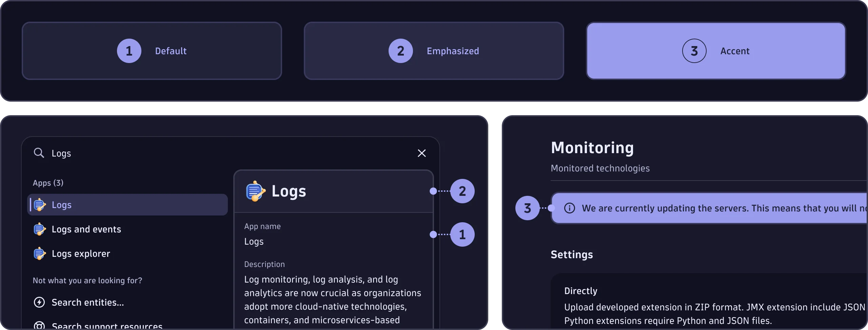The width and height of the screenshot is (868, 330).
Task: Click the Apps (3) section label
Action: [48, 183]
